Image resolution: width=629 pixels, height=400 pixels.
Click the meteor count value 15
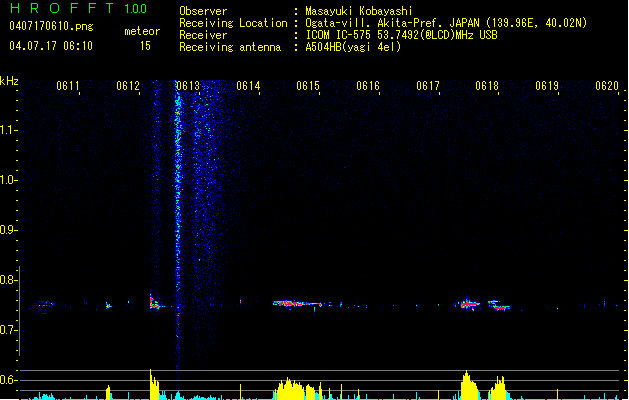point(145,46)
